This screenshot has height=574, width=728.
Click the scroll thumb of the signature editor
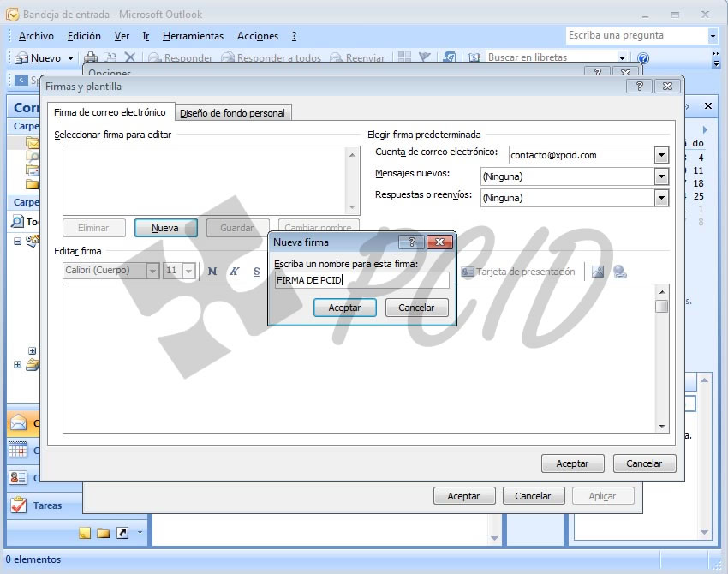(661, 307)
